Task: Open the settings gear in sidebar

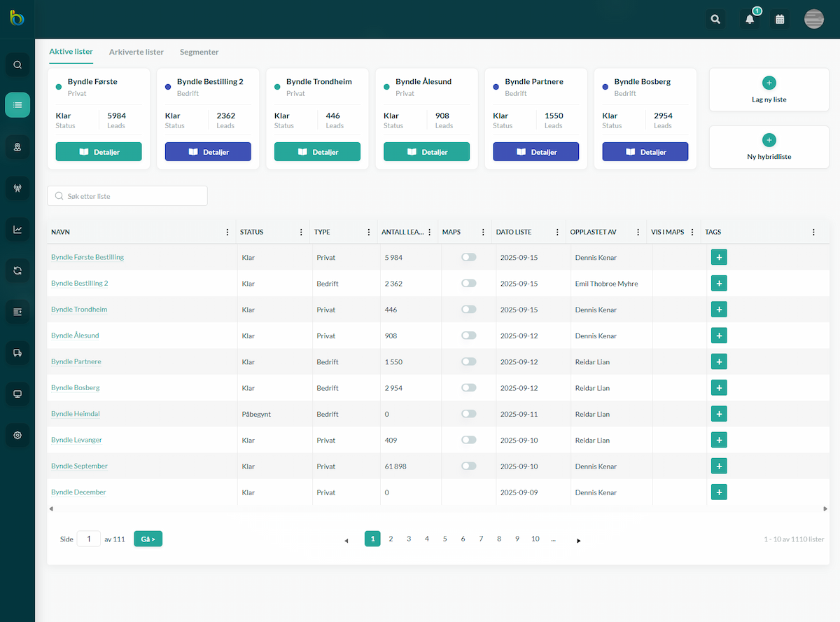Action: tap(17, 435)
